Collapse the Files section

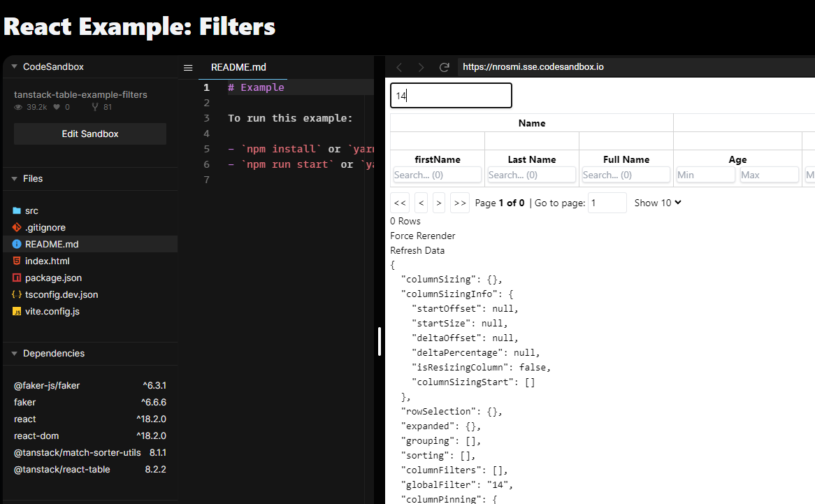pos(14,178)
